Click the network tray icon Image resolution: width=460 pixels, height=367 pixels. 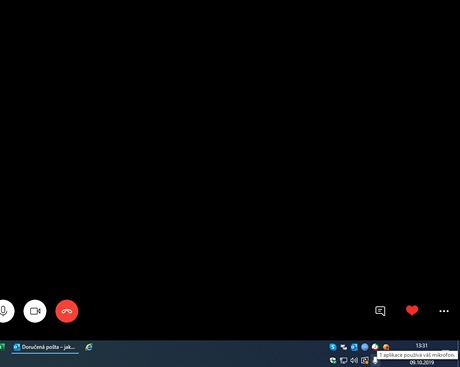pyautogui.click(x=343, y=360)
